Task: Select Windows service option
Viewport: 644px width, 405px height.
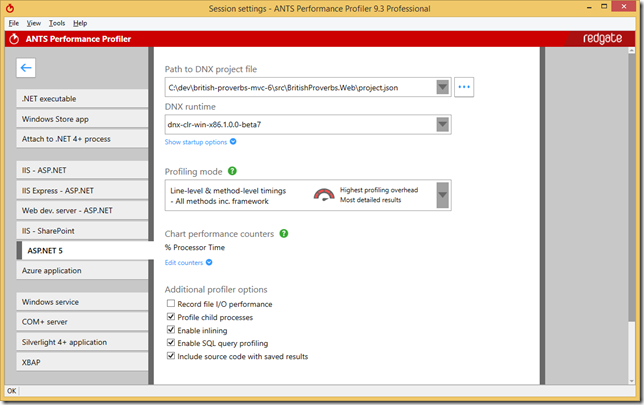Action: (82, 301)
